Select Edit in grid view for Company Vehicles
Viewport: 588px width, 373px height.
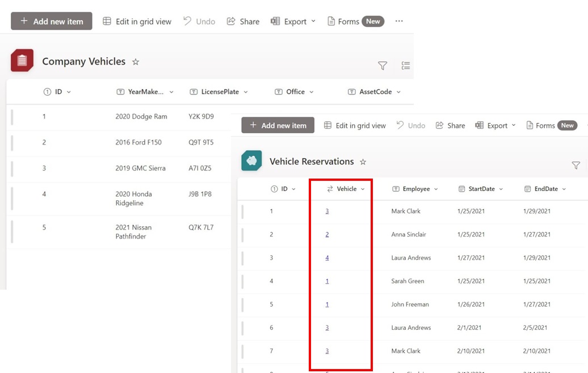pos(137,22)
